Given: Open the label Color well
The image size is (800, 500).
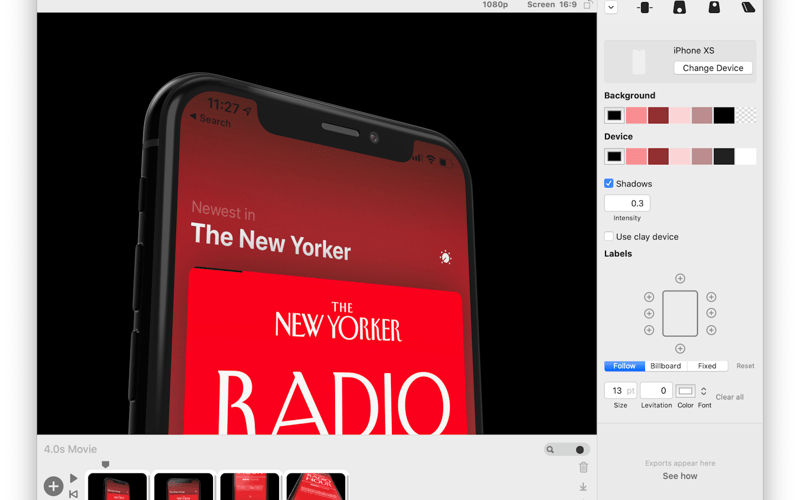Looking at the screenshot, I should coord(685,391).
